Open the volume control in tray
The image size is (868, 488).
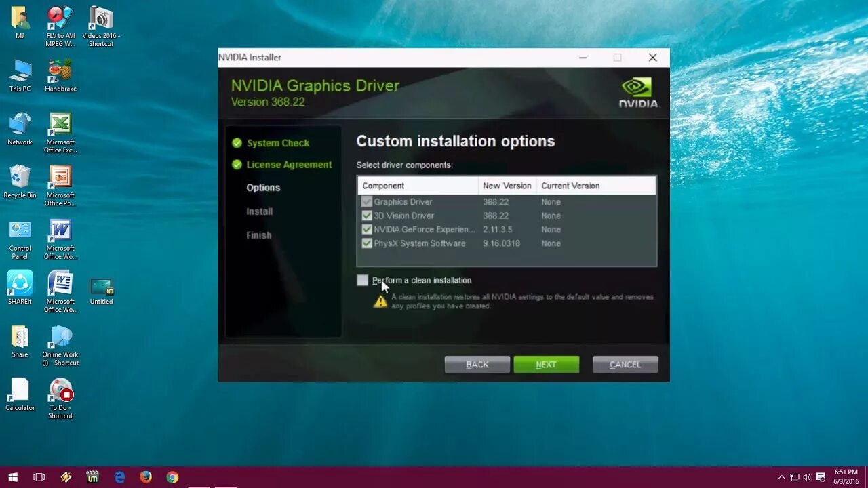(807, 477)
